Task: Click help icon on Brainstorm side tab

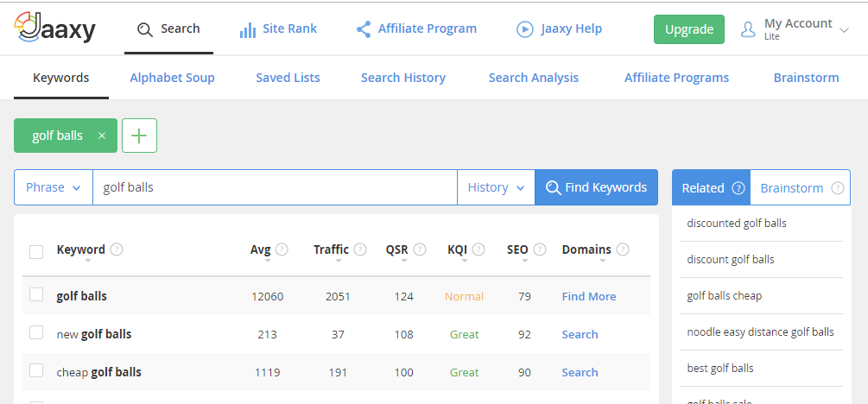Action: 838,188
